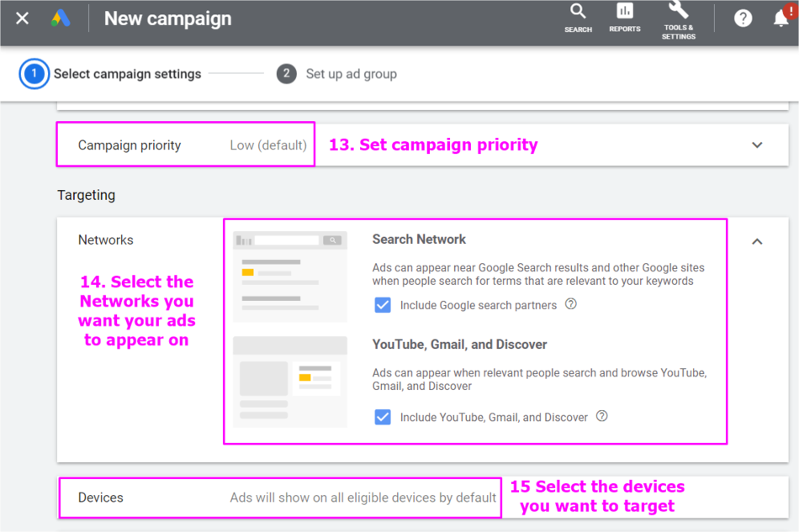Open the Devices settings row
The height and width of the screenshot is (532, 799).
(x=422, y=498)
